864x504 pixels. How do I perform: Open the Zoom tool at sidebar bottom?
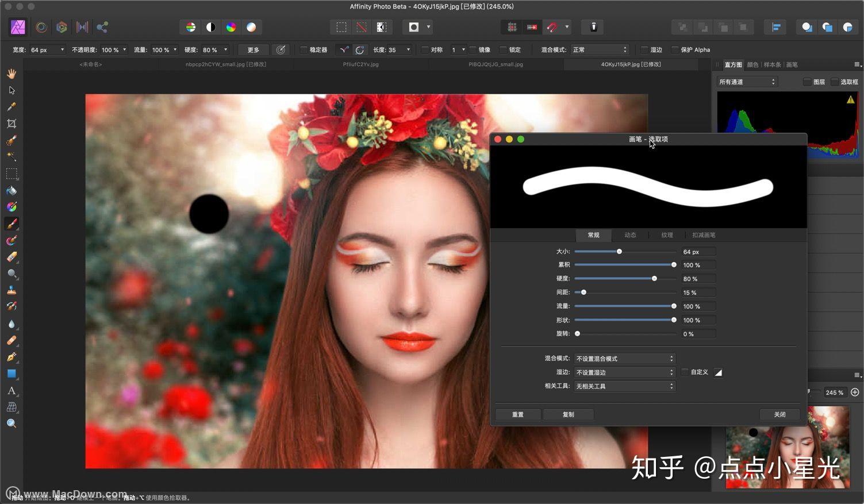11,424
